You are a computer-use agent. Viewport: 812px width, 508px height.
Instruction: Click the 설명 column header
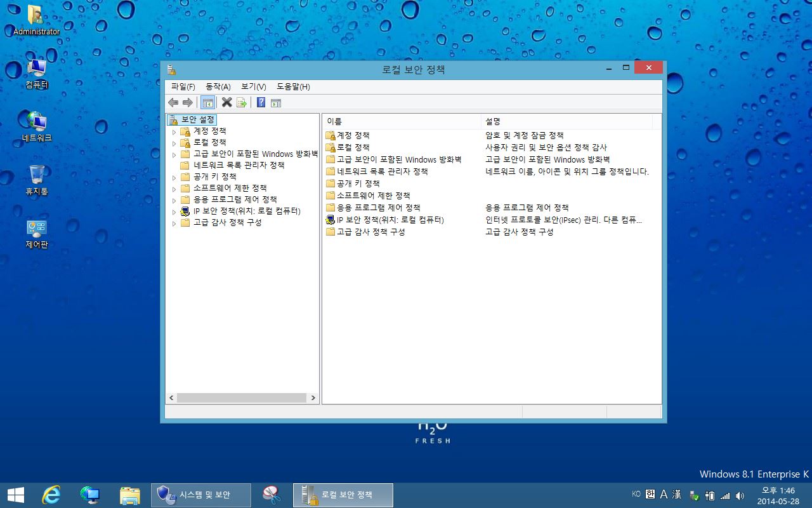pyautogui.click(x=567, y=121)
